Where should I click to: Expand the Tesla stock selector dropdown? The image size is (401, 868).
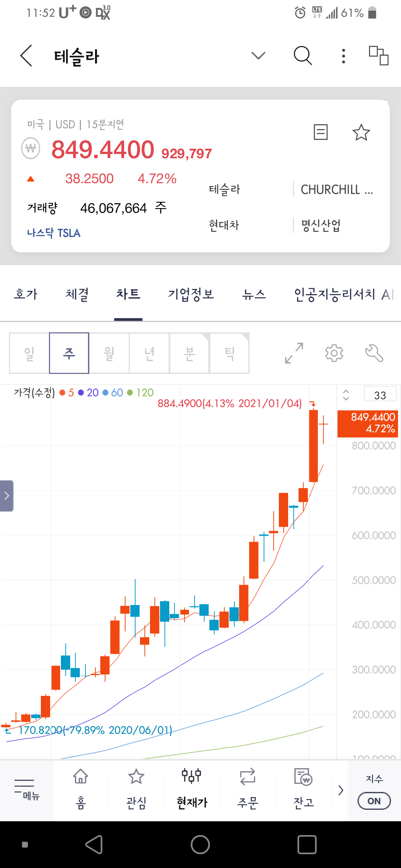(x=258, y=56)
